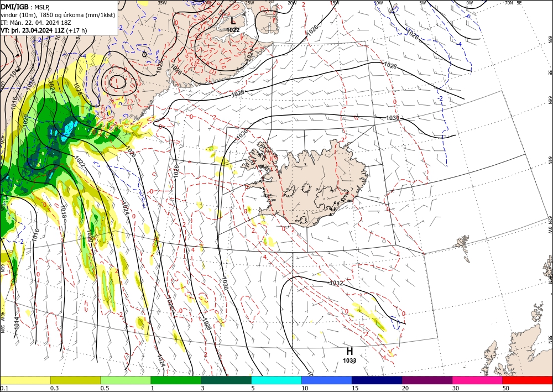
Task: Click the cyan 5 mm legend swatch
Action: point(276,380)
